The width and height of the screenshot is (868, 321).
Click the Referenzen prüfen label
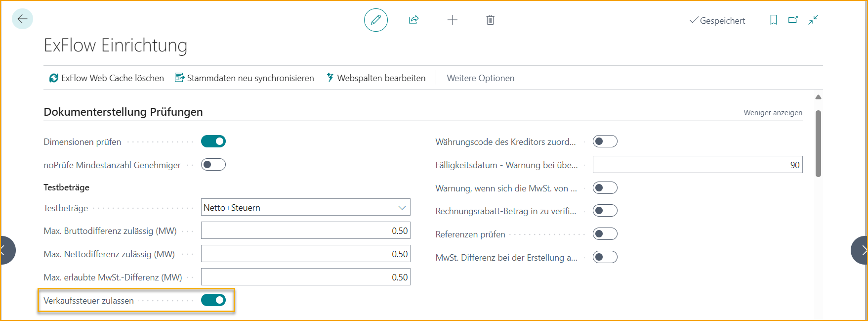pyautogui.click(x=470, y=234)
